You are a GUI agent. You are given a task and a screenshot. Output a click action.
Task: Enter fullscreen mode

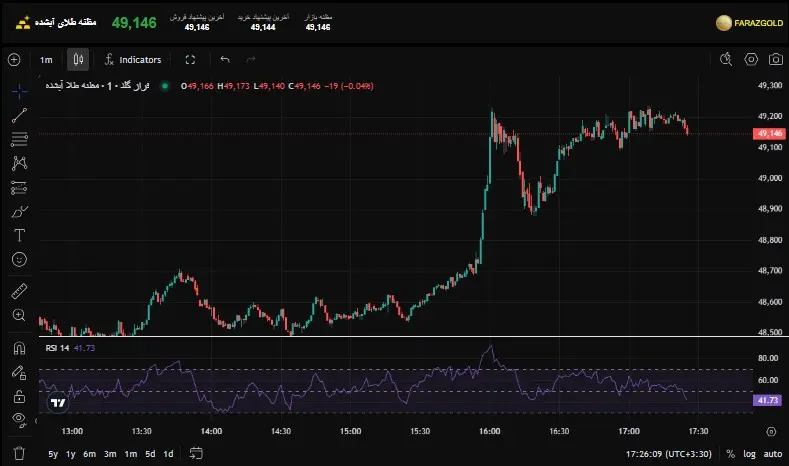190,60
